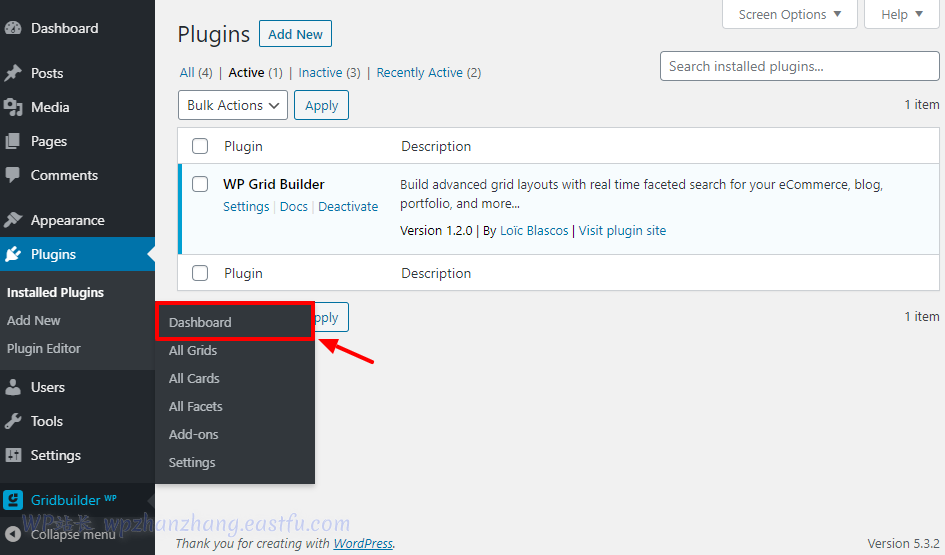Image resolution: width=945 pixels, height=555 pixels.
Task: Click the top Apply button
Action: 321,105
